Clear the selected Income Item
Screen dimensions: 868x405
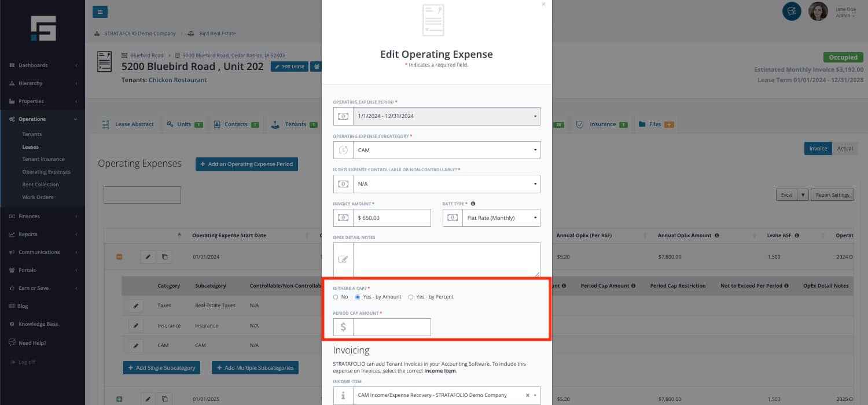(x=527, y=395)
